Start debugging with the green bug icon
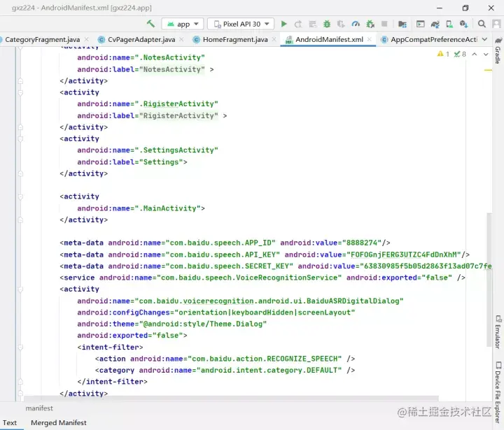 point(327,24)
